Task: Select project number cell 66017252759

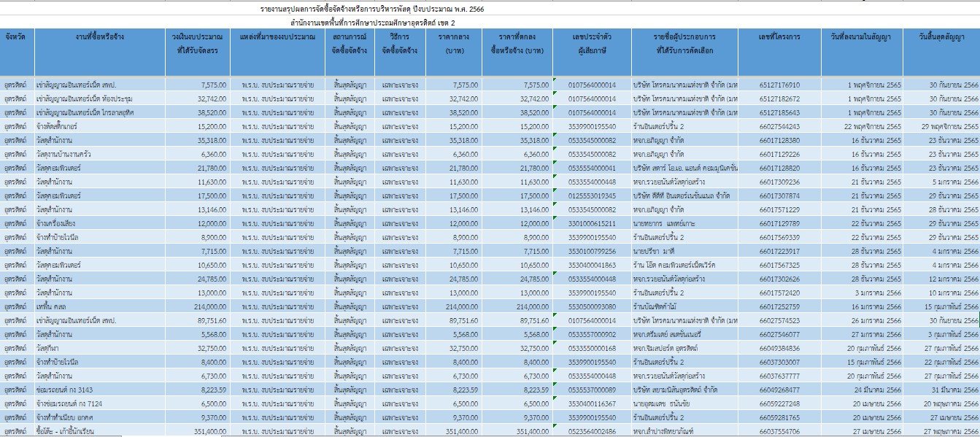Action: coord(779,306)
